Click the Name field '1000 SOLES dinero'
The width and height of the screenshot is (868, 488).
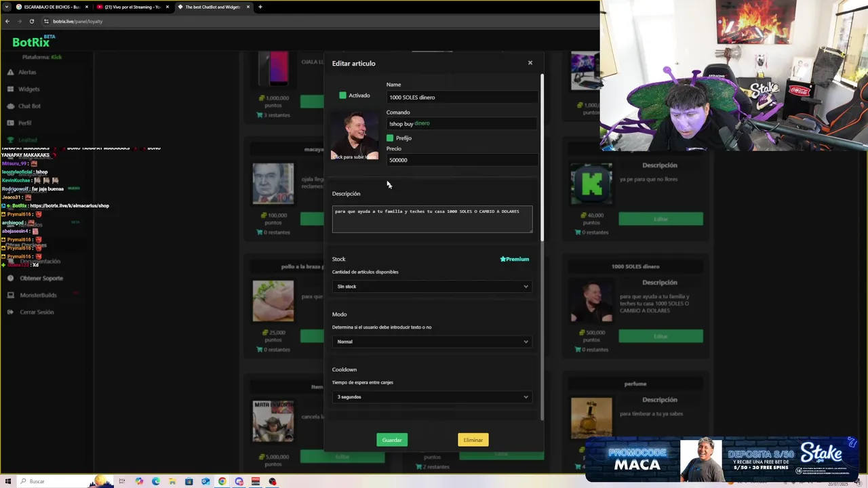coord(462,98)
